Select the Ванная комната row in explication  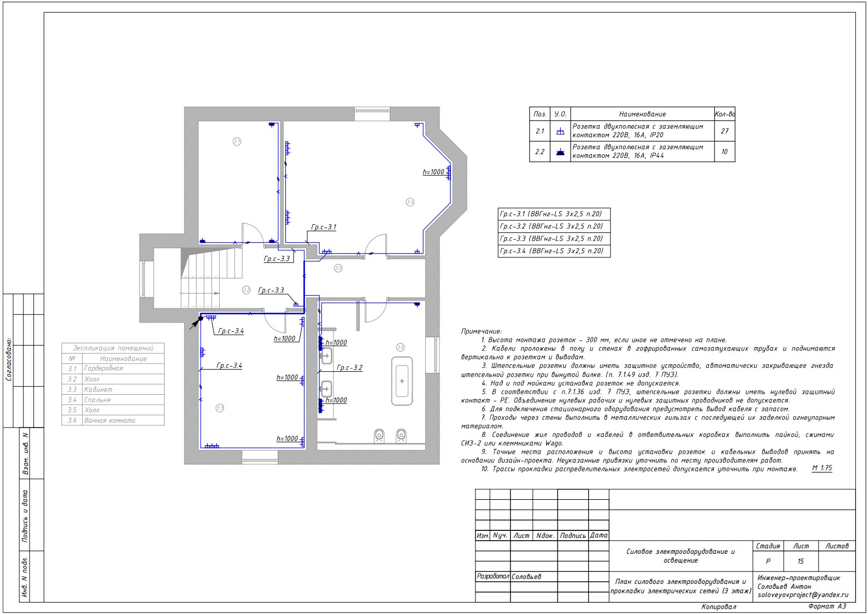113,420
